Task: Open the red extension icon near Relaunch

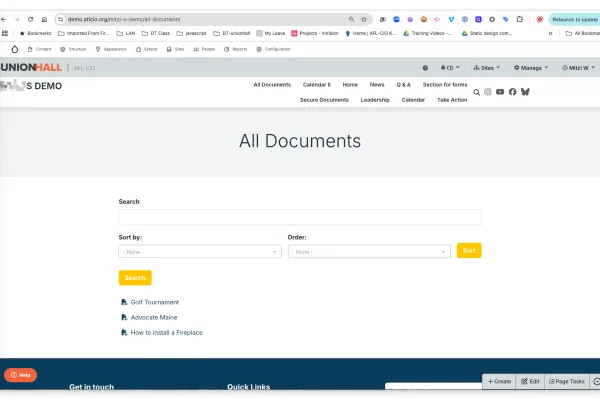Action: point(540,19)
